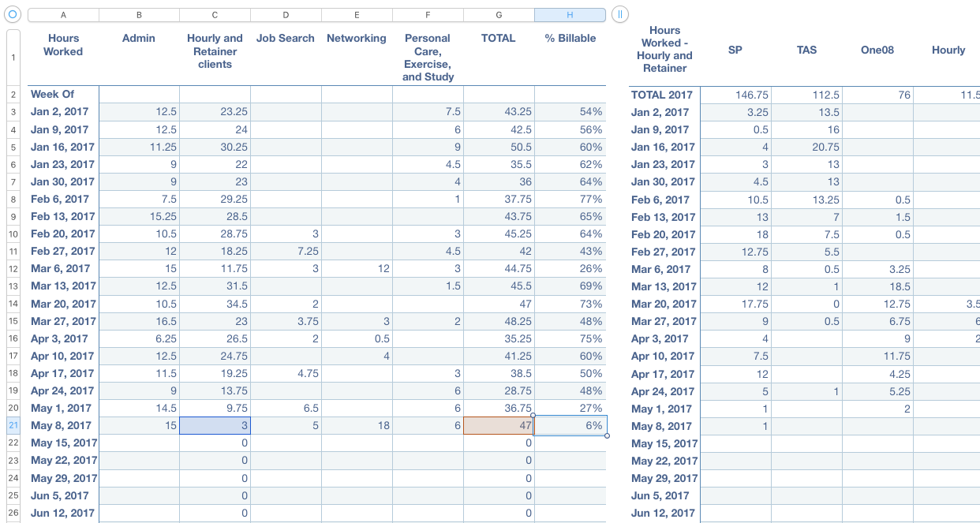Click 'Feb 20, 2017' in the right table
The width and height of the screenshot is (980, 523).
[664, 234]
